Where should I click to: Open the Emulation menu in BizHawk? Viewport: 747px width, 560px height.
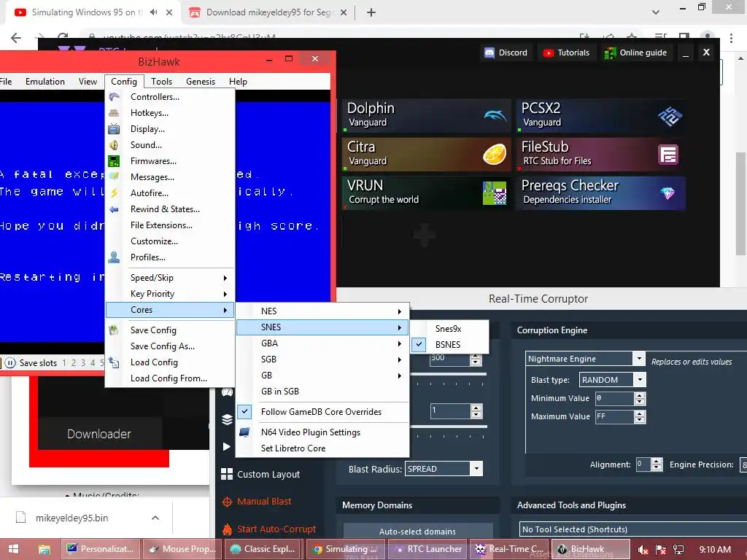[x=45, y=82]
